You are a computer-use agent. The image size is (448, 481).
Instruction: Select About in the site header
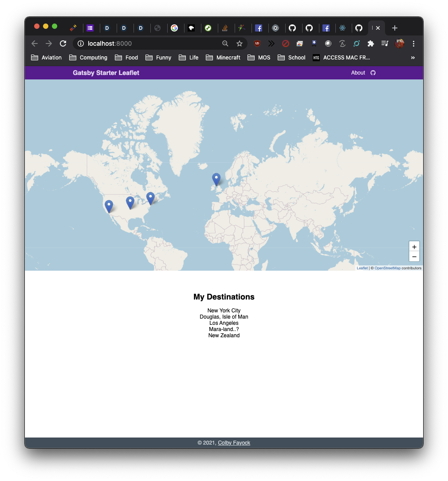pos(358,73)
